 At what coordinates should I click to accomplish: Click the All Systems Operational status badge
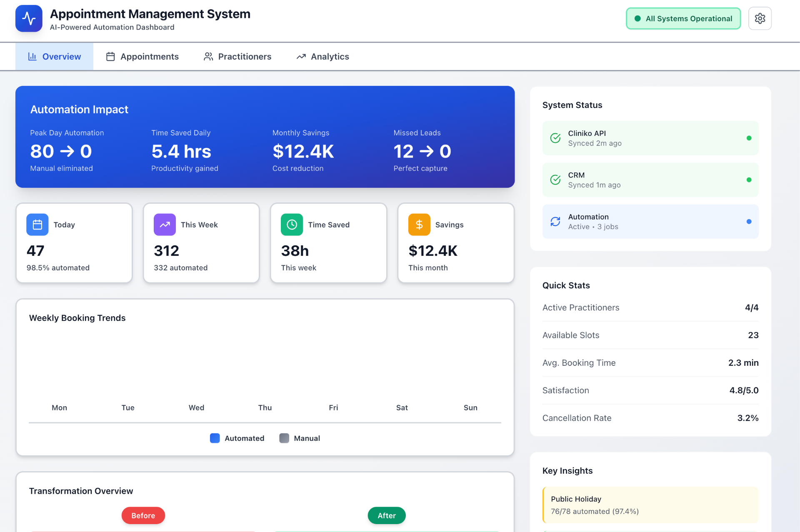pyautogui.click(x=683, y=18)
